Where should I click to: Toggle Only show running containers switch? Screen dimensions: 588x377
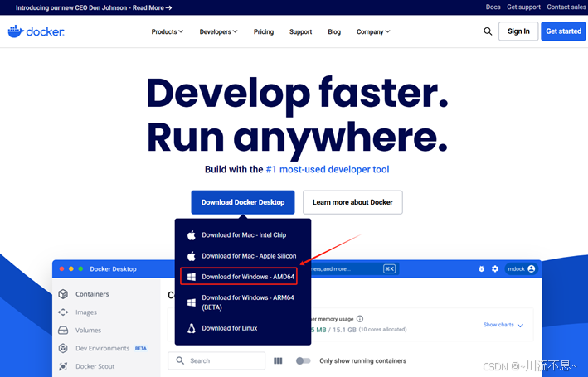pyautogui.click(x=304, y=361)
